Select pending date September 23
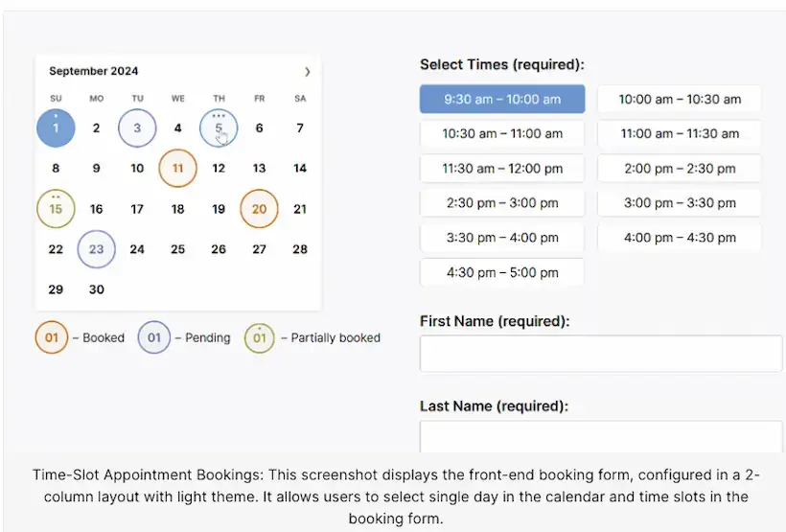 tap(96, 249)
